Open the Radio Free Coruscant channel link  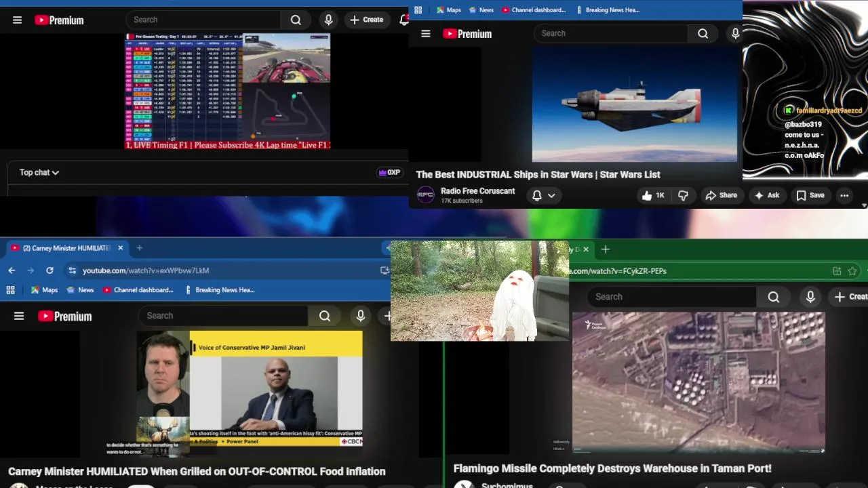pos(477,191)
